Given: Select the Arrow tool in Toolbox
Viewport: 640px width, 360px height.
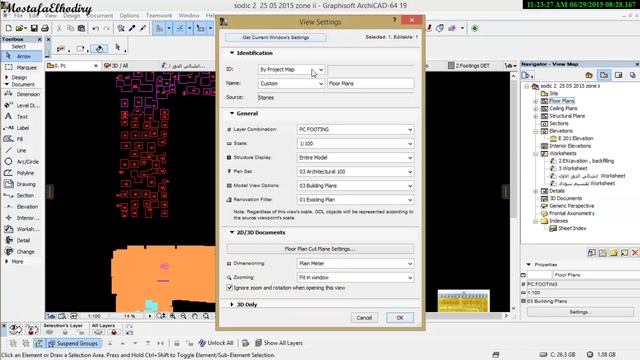Looking at the screenshot, I should 22,56.
